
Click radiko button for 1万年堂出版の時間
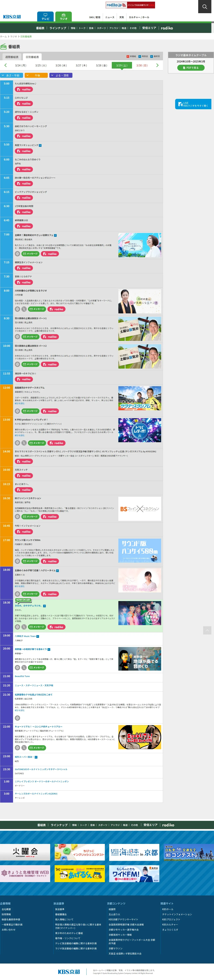tap(24, 212)
